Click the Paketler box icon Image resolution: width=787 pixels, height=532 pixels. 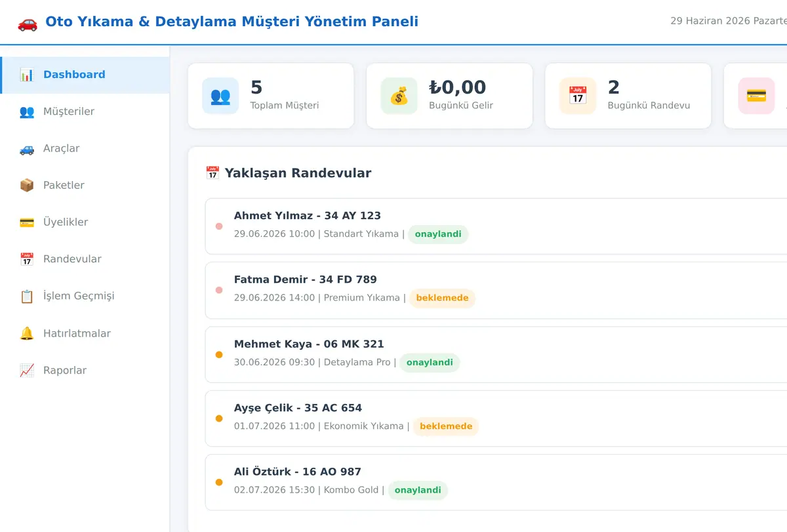point(27,185)
